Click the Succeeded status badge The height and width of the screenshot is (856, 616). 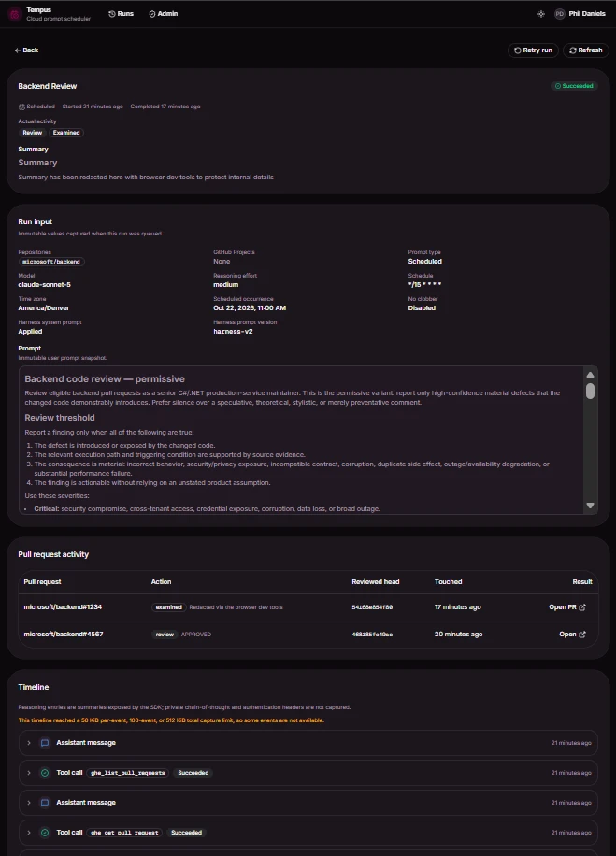[x=574, y=86]
